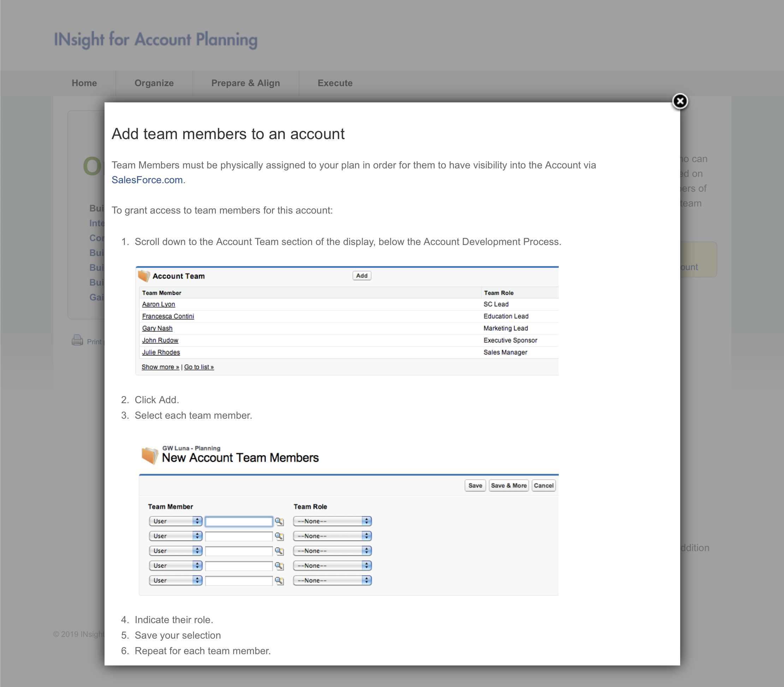The height and width of the screenshot is (687, 784).
Task: Click the Team Role column header in Account Team
Action: click(x=499, y=293)
